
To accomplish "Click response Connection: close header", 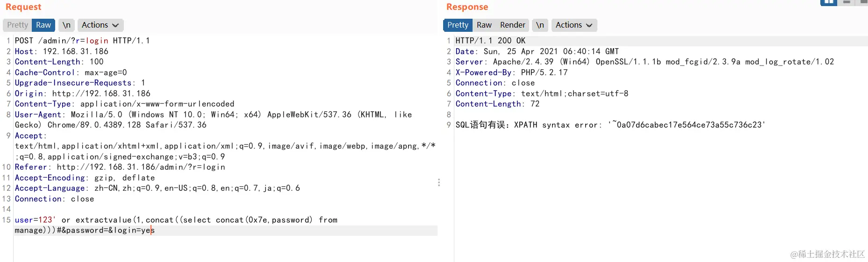I will tap(495, 83).
